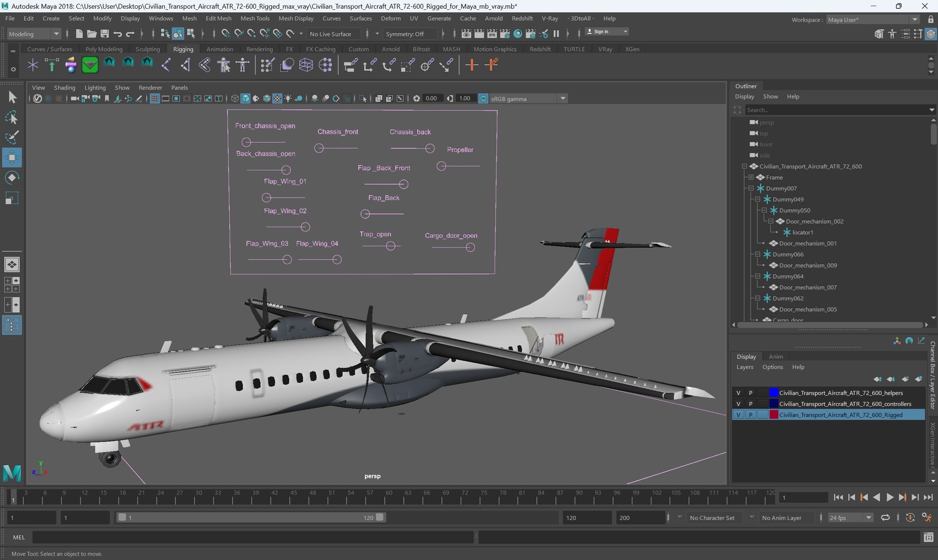Screen dimensions: 938x560
Task: Toggle playback P for controllers layer
Action: 750,404
